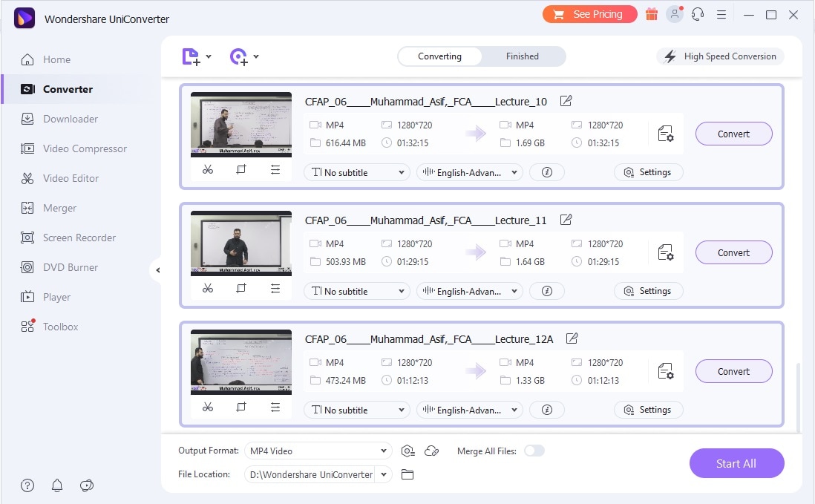Collapse the sidebar with arrow handle

click(x=157, y=270)
